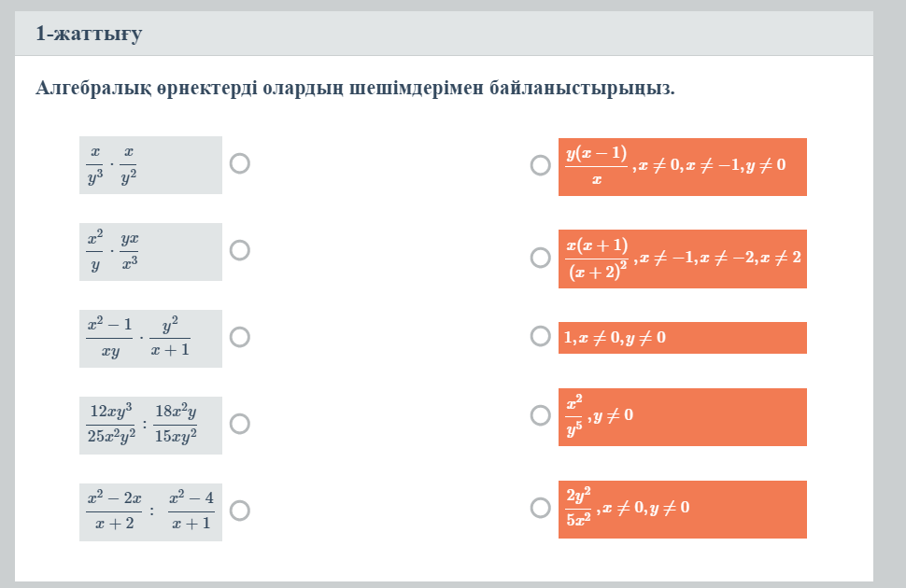Select radio beside 12xy³/25x²y² division expression
The image size is (906, 588).
240,424
